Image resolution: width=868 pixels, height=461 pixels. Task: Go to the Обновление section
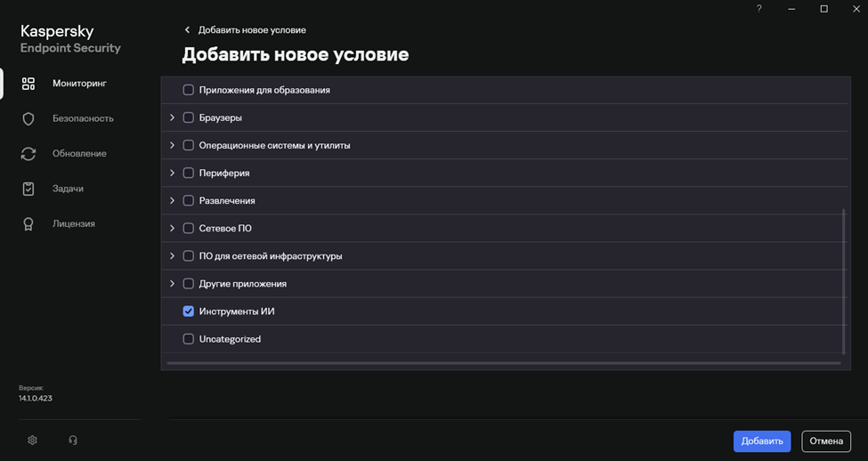(79, 154)
